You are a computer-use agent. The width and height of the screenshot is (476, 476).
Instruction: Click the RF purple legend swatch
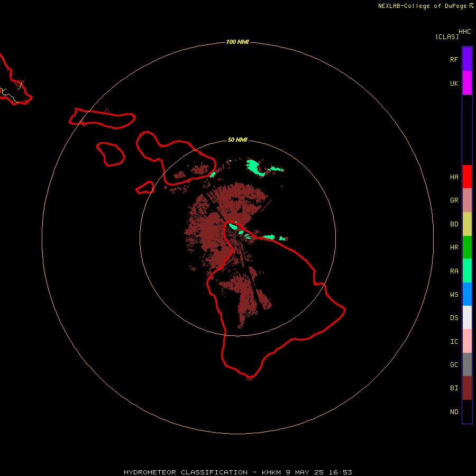[x=467, y=59]
